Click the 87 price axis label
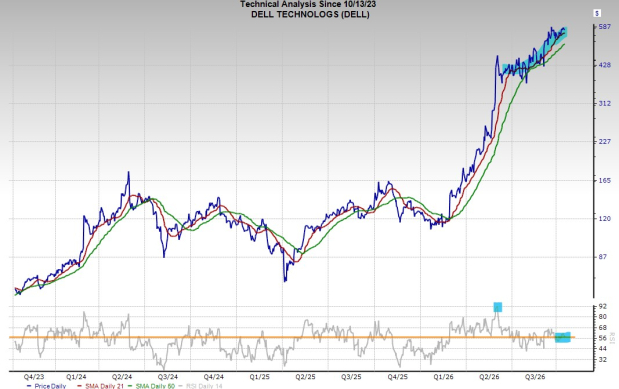This screenshot has height=389, width=619. [x=603, y=257]
